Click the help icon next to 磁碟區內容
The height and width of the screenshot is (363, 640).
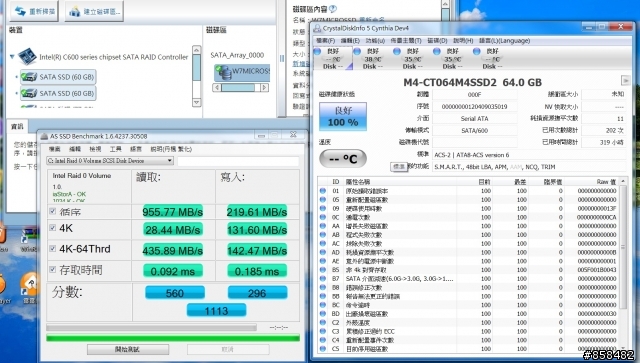333,8
